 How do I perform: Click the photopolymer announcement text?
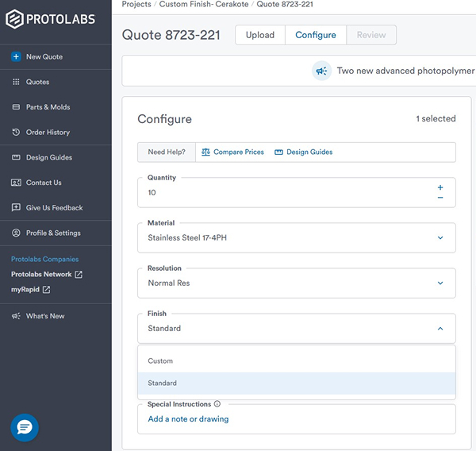click(406, 71)
